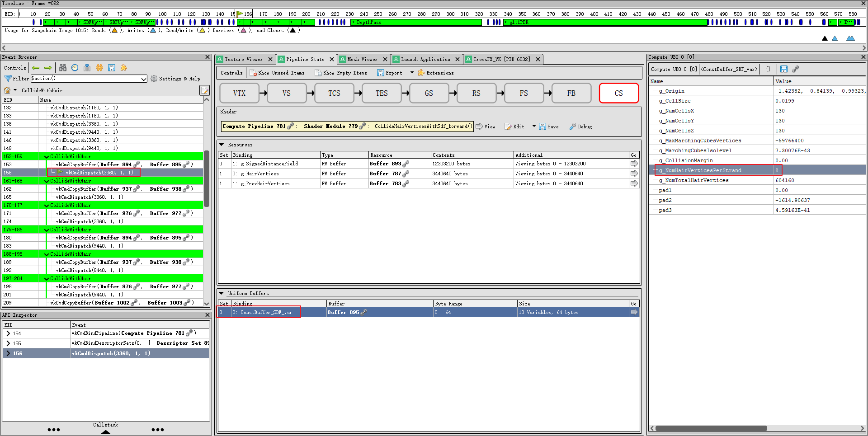The width and height of the screenshot is (868, 436).
Task: Collapse CollideWithHair group 179-186
Action: coord(47,230)
